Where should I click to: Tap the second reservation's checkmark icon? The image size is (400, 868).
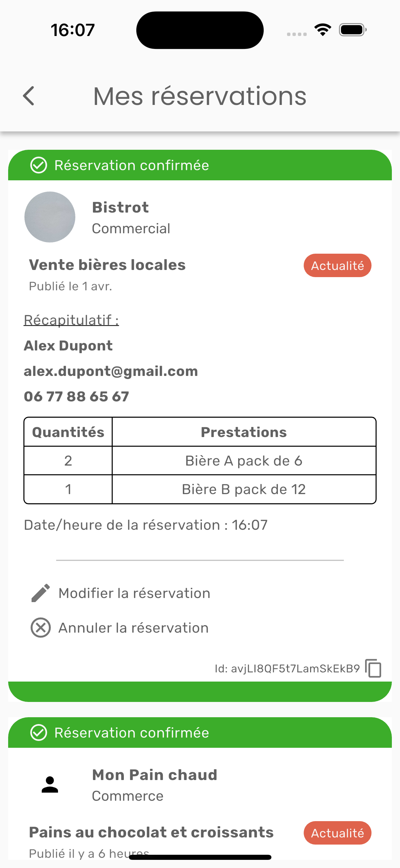(39, 733)
